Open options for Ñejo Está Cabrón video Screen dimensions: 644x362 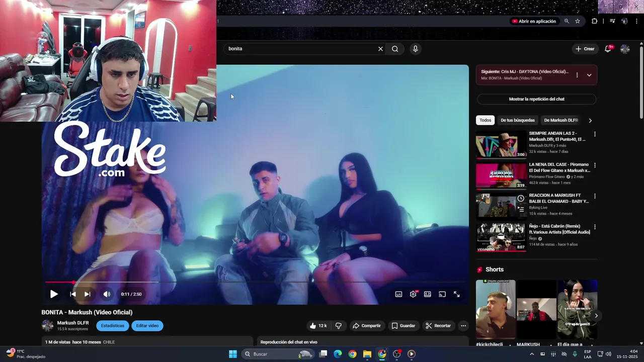tap(595, 227)
